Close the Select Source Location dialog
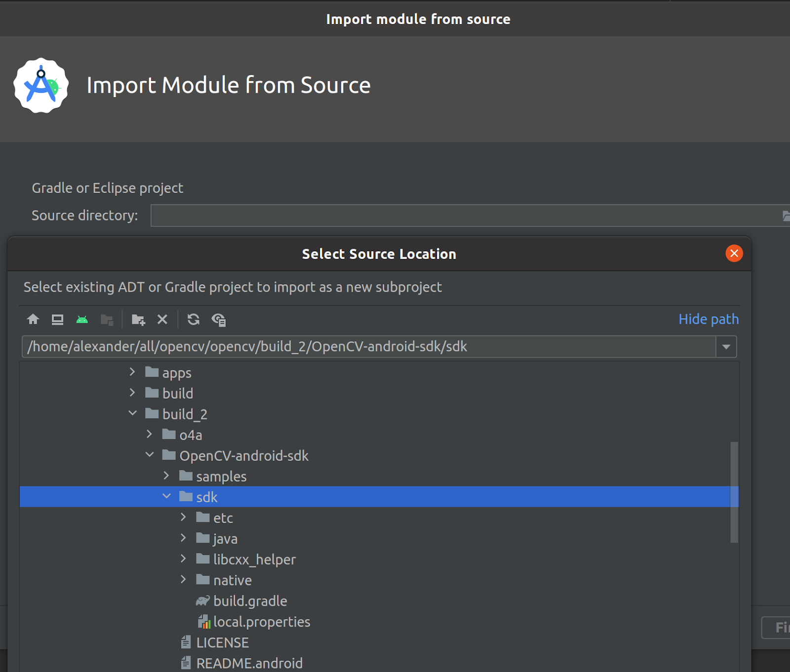The height and width of the screenshot is (672, 790). point(734,254)
